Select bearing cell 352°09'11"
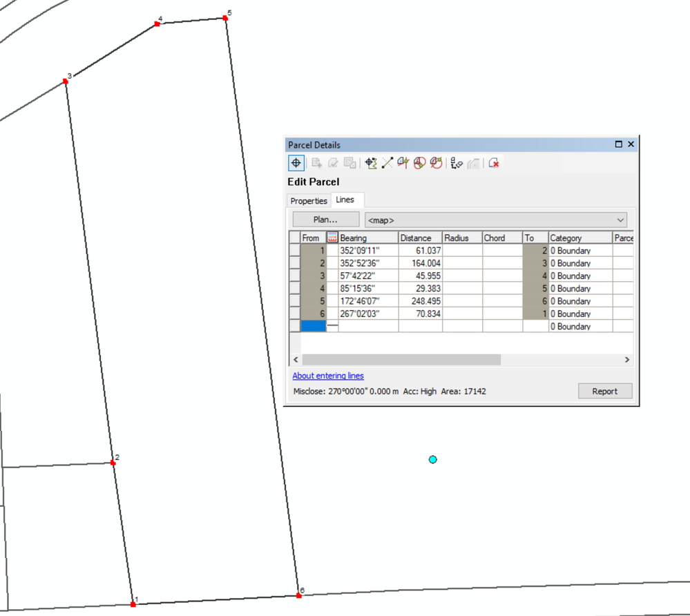 [368, 251]
